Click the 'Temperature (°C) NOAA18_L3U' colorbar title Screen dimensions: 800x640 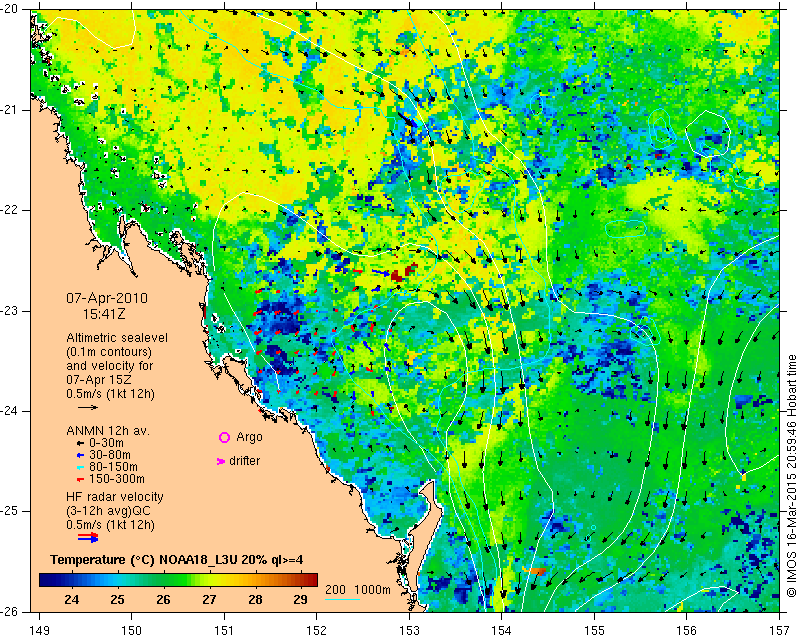[139, 560]
